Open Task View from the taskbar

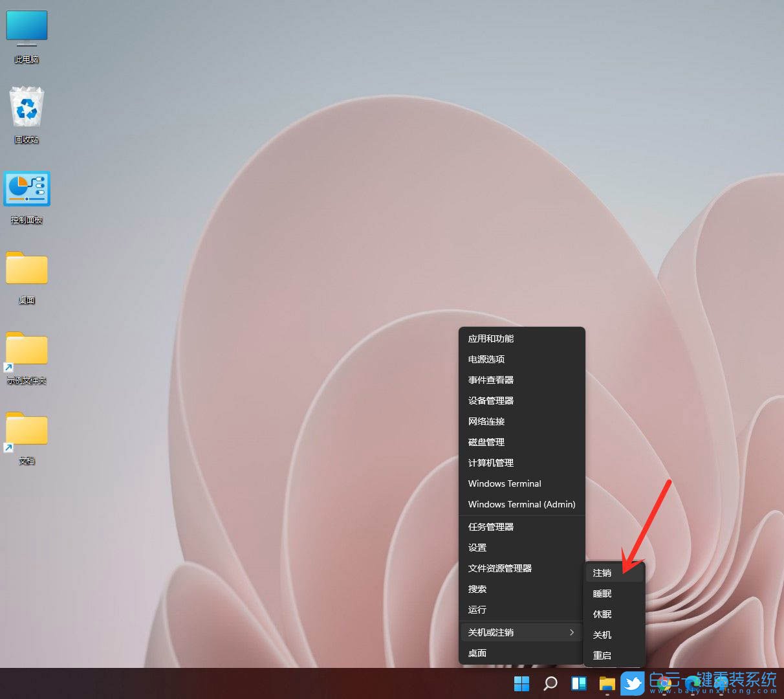tap(578, 683)
